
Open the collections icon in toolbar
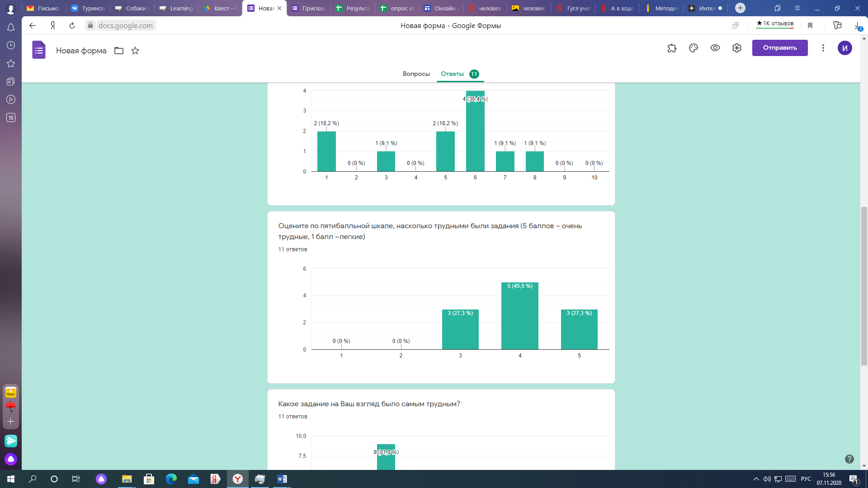[x=837, y=25]
